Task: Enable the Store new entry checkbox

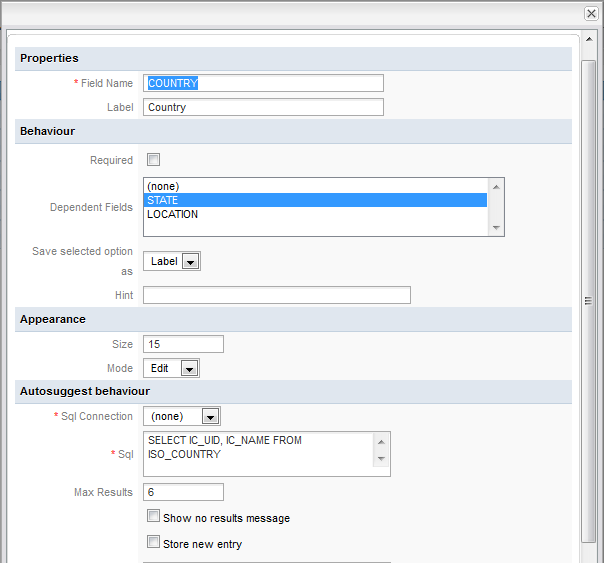Action: (x=153, y=543)
